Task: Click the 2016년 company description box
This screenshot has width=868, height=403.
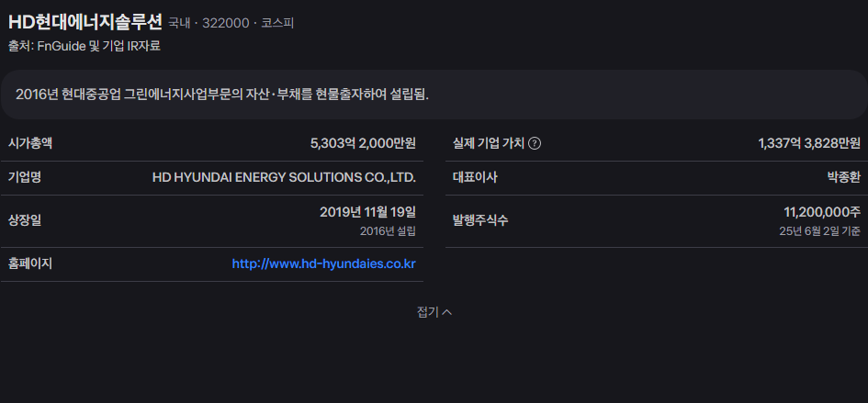Action: point(434,94)
